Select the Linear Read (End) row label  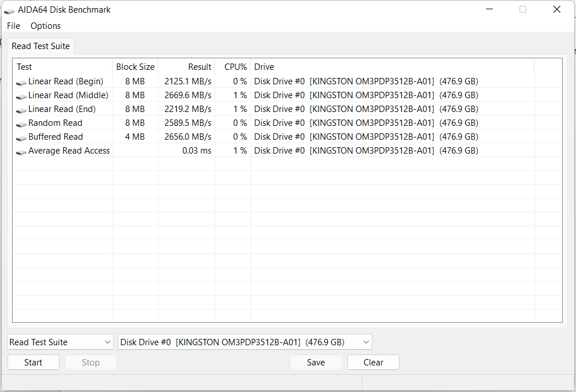pyautogui.click(x=62, y=109)
